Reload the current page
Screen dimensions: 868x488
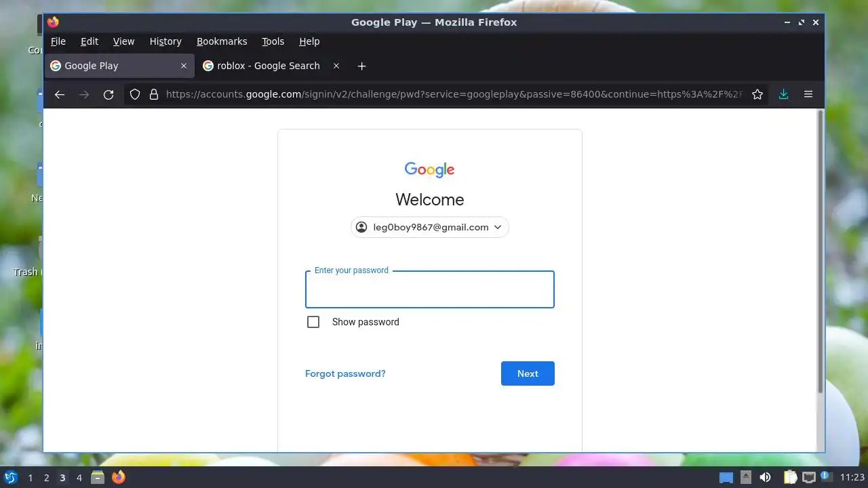pos(108,95)
